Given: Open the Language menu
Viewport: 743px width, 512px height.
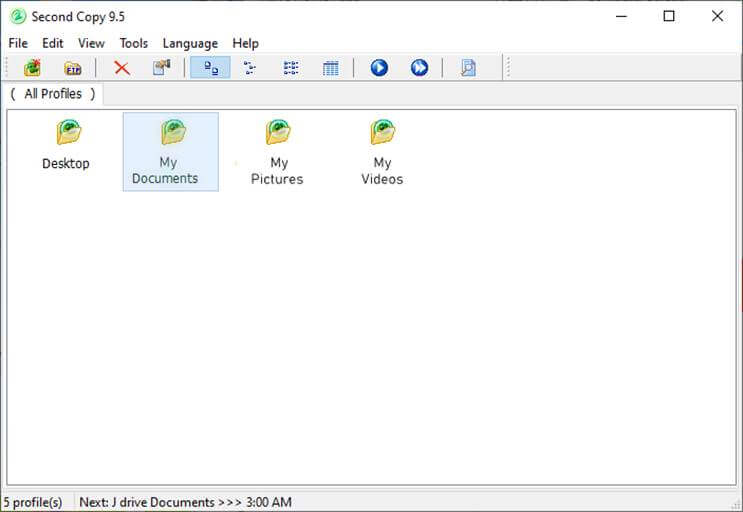Looking at the screenshot, I should pyautogui.click(x=190, y=43).
